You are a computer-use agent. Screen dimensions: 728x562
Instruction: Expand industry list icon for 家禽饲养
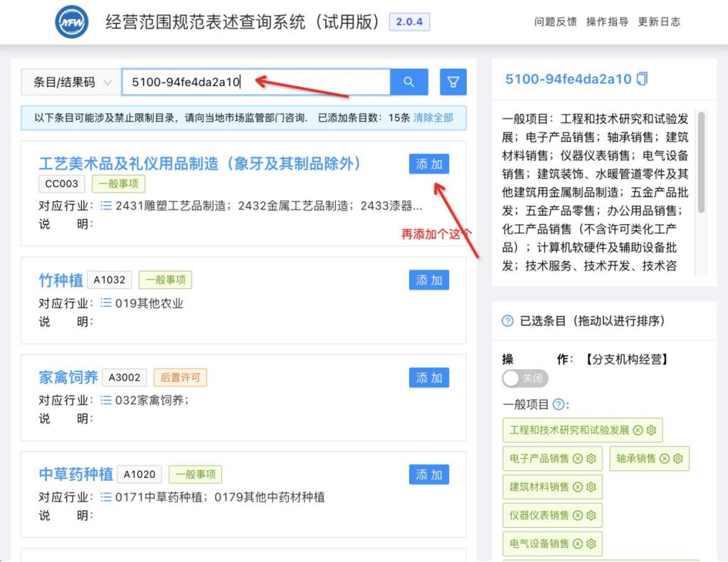coord(106,400)
